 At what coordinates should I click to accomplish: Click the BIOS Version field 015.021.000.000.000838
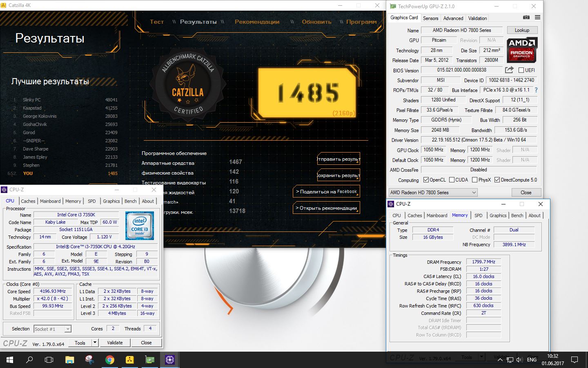click(x=461, y=70)
